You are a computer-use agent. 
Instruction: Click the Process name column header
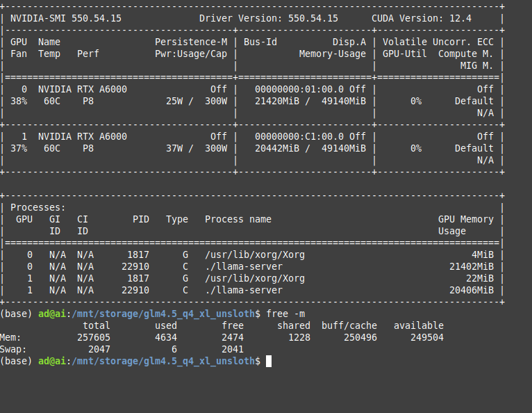[238, 220]
